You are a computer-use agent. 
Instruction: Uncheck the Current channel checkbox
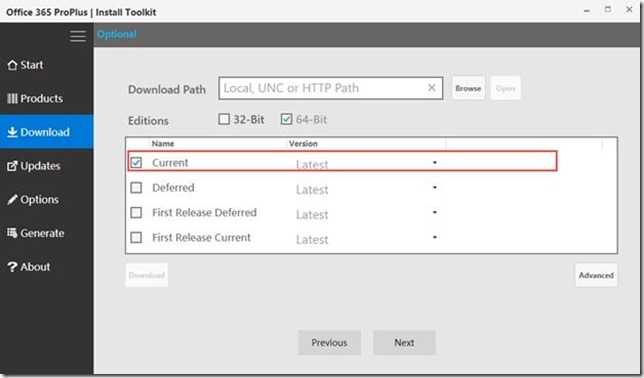136,162
